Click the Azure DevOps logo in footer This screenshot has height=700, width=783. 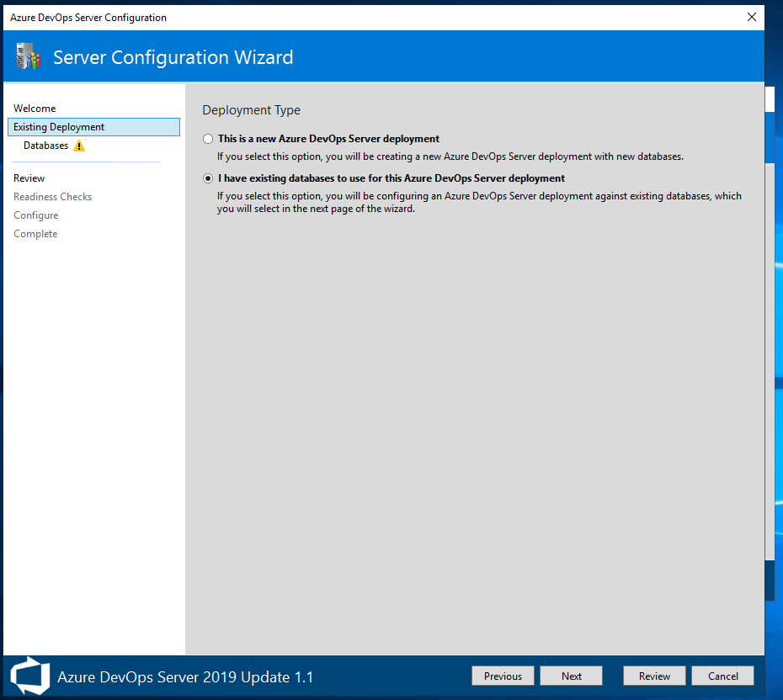click(x=30, y=676)
